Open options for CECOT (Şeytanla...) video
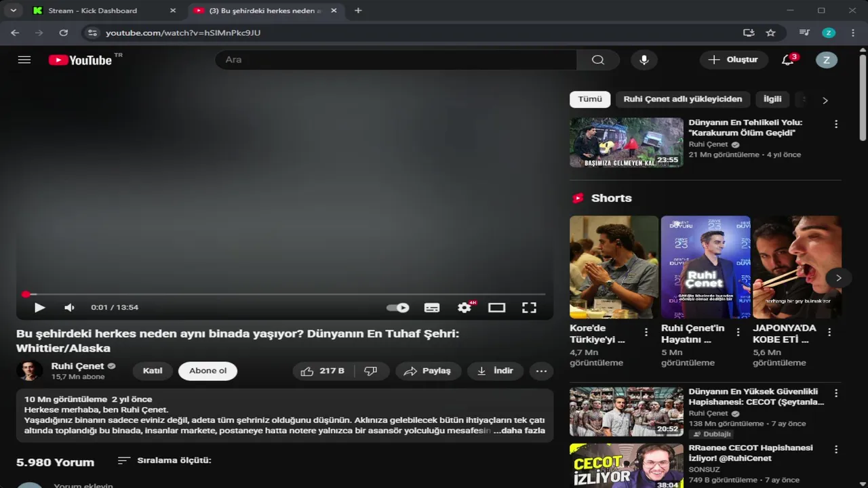 pyautogui.click(x=836, y=393)
